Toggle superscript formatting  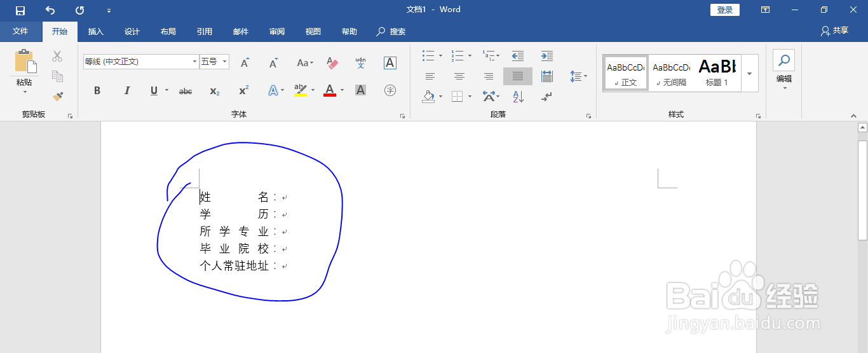(244, 91)
